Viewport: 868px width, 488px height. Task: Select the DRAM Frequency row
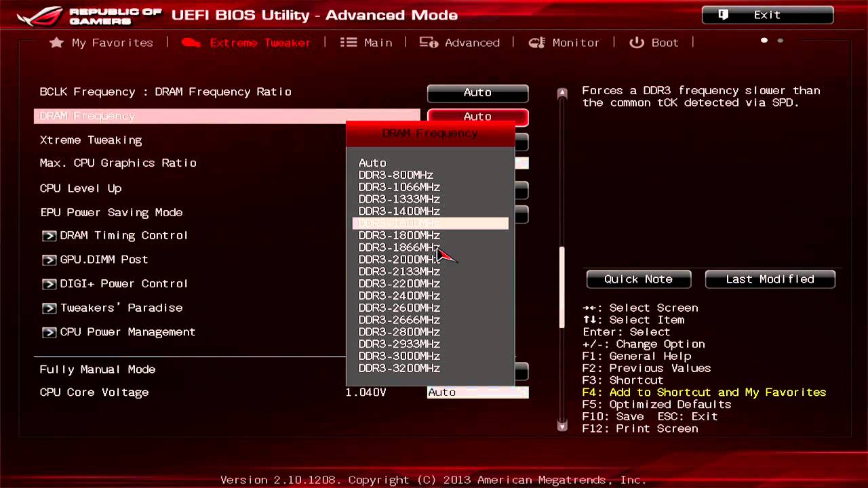[x=227, y=117]
